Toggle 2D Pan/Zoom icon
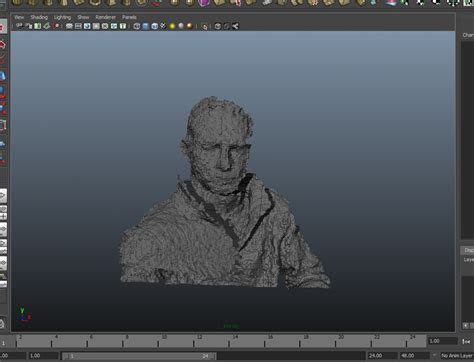Screen dimensions: 474x362 (x=56, y=26)
